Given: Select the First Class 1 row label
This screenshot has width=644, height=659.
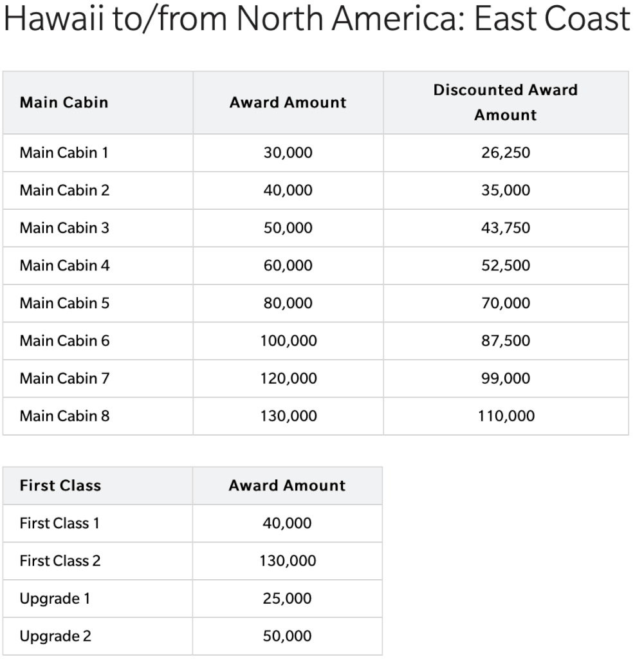Looking at the screenshot, I should click(59, 523).
